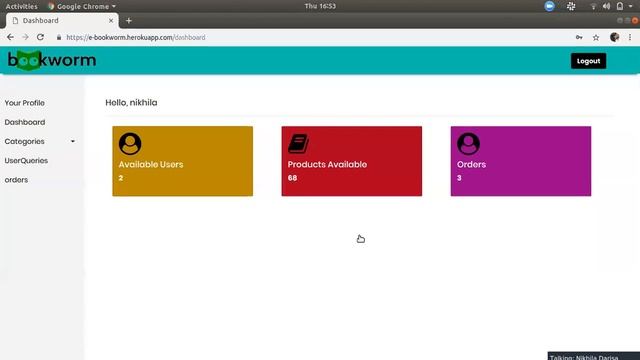Click the products count 68
Screen dimensions: 640x360
pyautogui.click(x=292, y=178)
